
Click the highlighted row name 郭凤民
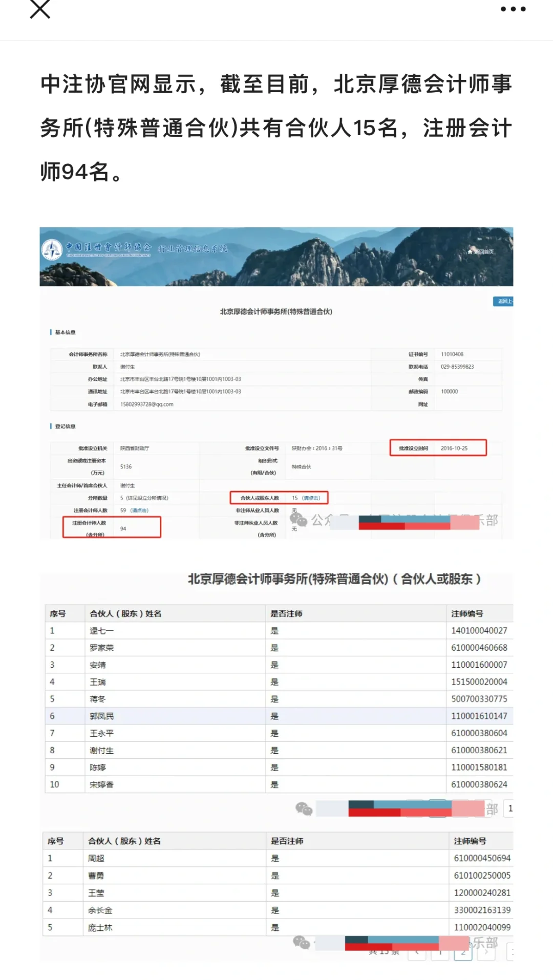pos(101,716)
